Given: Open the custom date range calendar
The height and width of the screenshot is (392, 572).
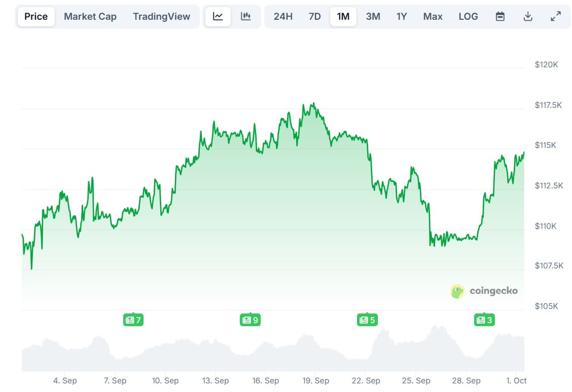Looking at the screenshot, I should pos(500,16).
